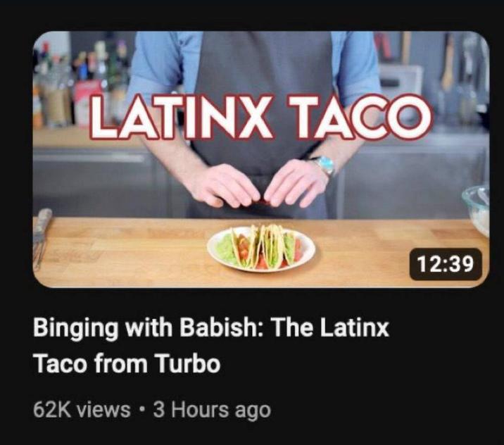Click the plate of tacos in thumbnail
This screenshot has width=504, height=445.
261,249
